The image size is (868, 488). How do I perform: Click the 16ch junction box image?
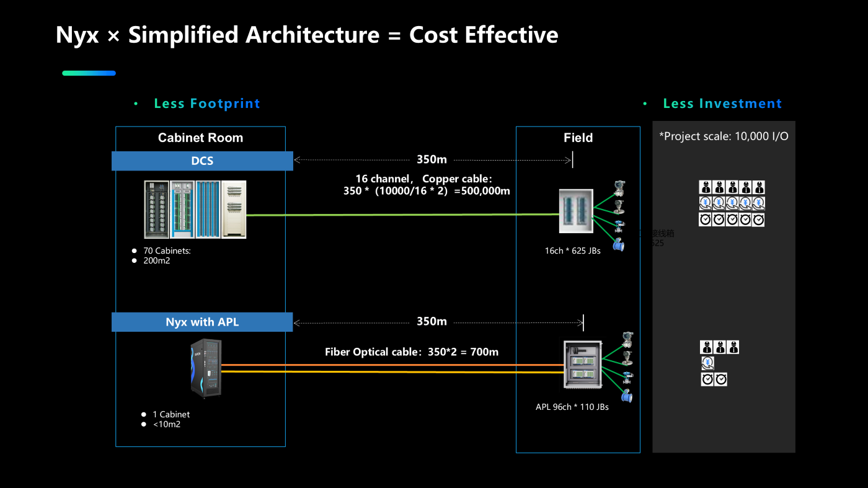click(x=576, y=211)
